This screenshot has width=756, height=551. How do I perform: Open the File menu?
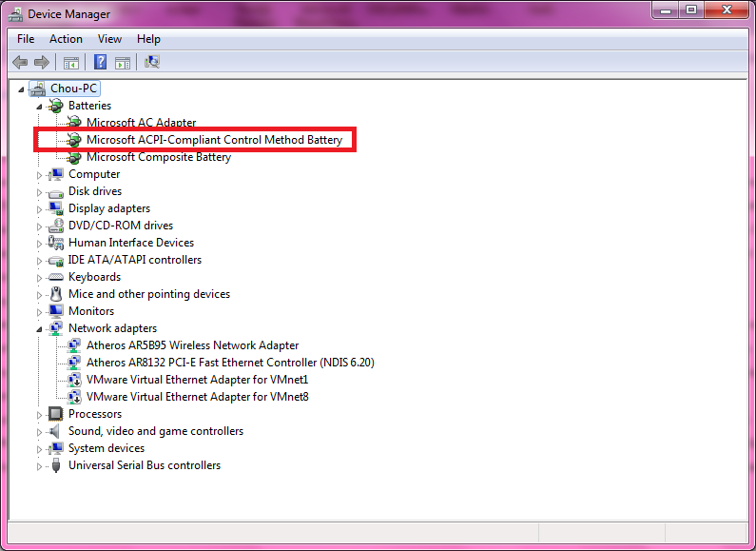[x=26, y=39]
